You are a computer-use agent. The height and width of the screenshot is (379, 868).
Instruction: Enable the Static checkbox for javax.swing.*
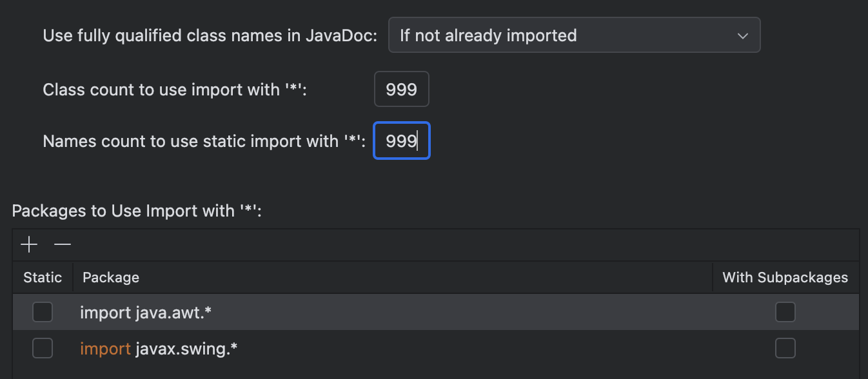tap(43, 348)
